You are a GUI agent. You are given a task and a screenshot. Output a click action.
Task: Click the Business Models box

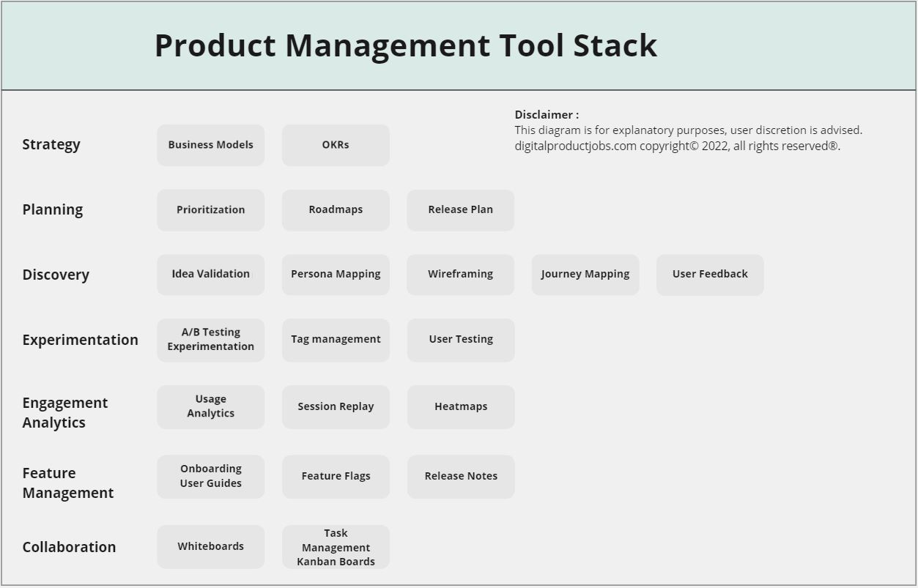(x=210, y=145)
